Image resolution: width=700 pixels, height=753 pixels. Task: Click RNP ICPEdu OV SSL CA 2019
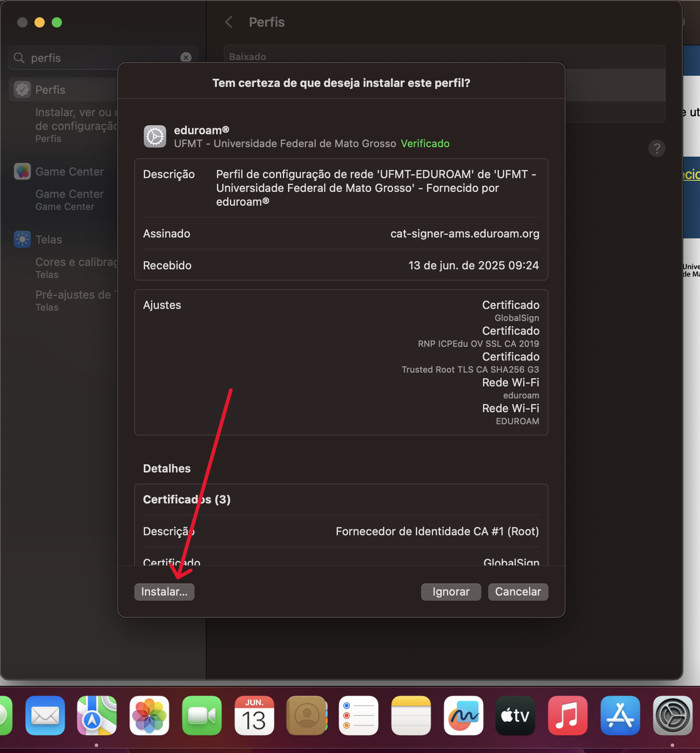tap(478, 343)
